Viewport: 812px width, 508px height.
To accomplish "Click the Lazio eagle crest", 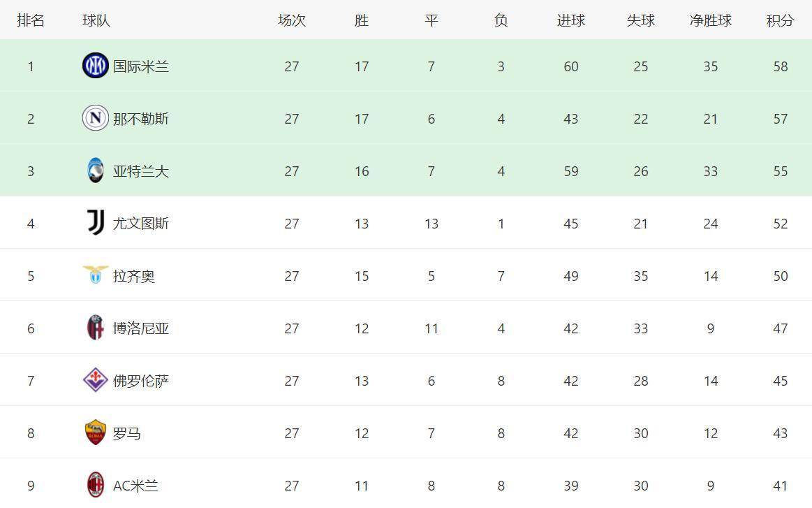I will [x=95, y=274].
